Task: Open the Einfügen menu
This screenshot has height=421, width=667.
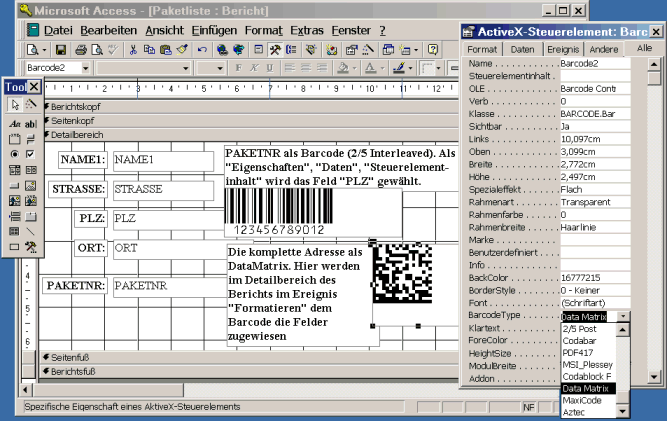Action: tap(214, 31)
